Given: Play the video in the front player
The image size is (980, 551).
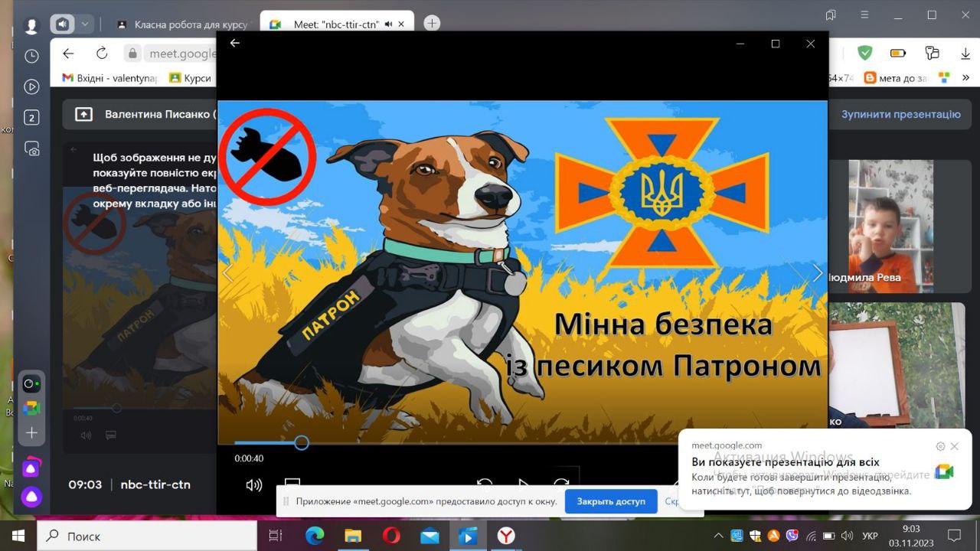Looking at the screenshot, I should point(523,484).
